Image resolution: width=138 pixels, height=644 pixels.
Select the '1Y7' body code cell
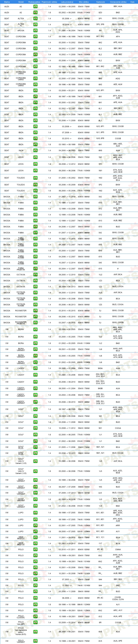(100, 543)
